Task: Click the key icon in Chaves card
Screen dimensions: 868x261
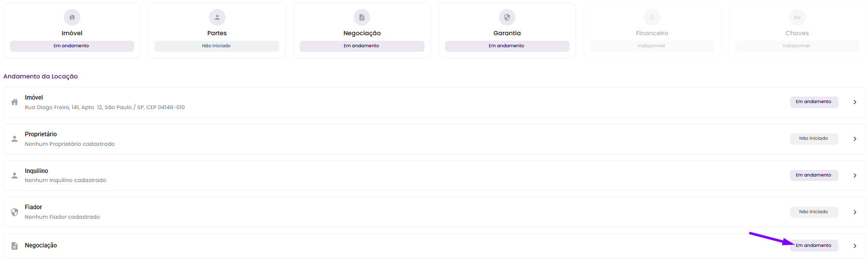Action: (797, 17)
